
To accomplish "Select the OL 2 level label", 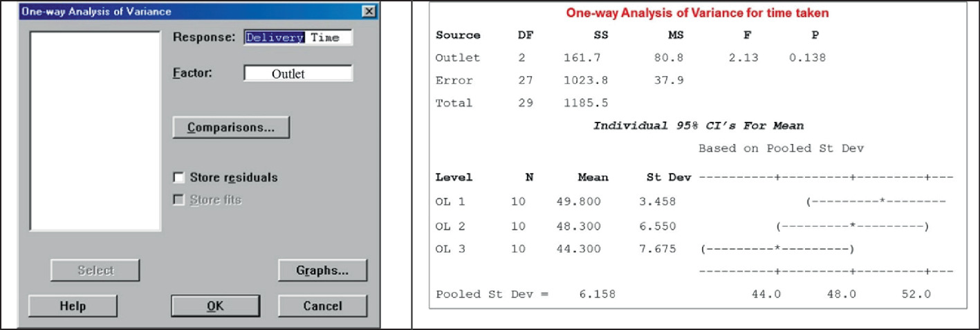I will 450,226.
